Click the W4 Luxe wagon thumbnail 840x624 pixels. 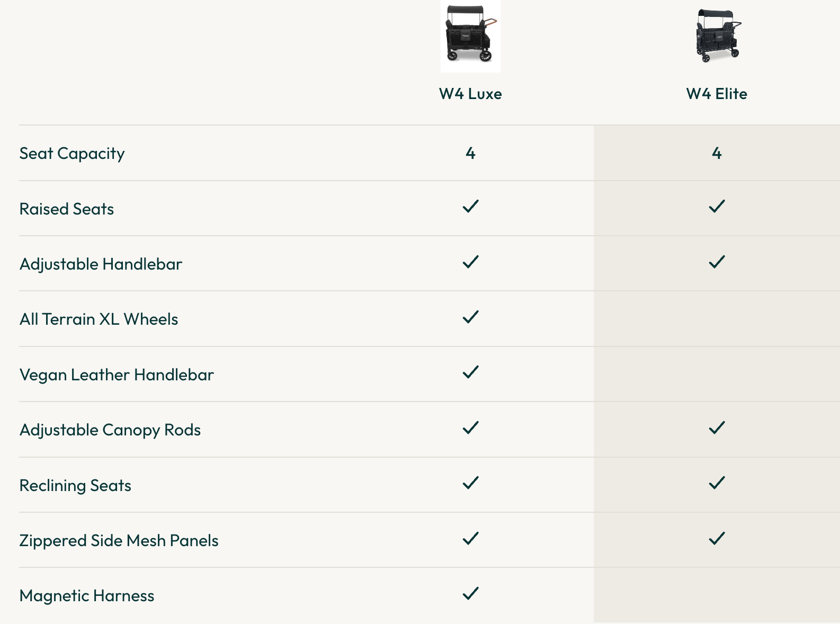click(470, 35)
